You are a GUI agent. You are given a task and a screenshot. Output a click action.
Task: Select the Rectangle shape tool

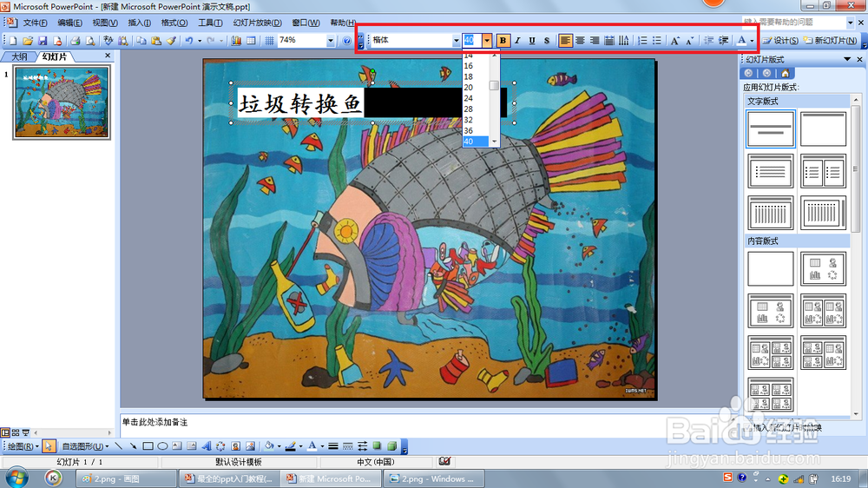tap(148, 446)
